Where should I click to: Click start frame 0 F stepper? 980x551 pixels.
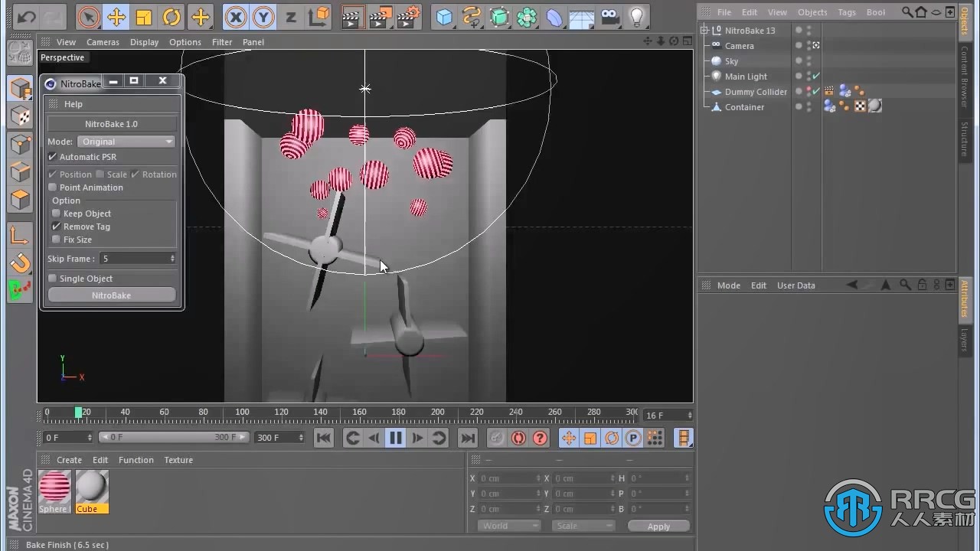(90, 438)
